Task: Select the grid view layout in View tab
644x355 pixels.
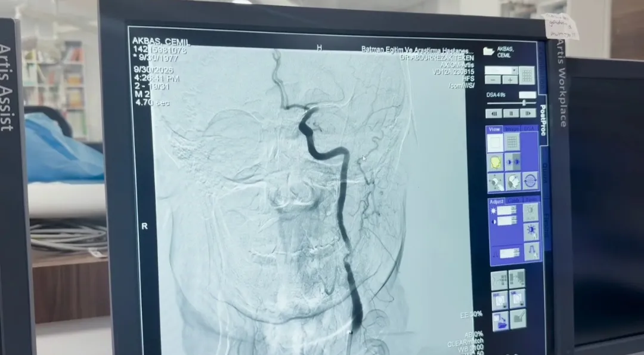Action: (512, 142)
